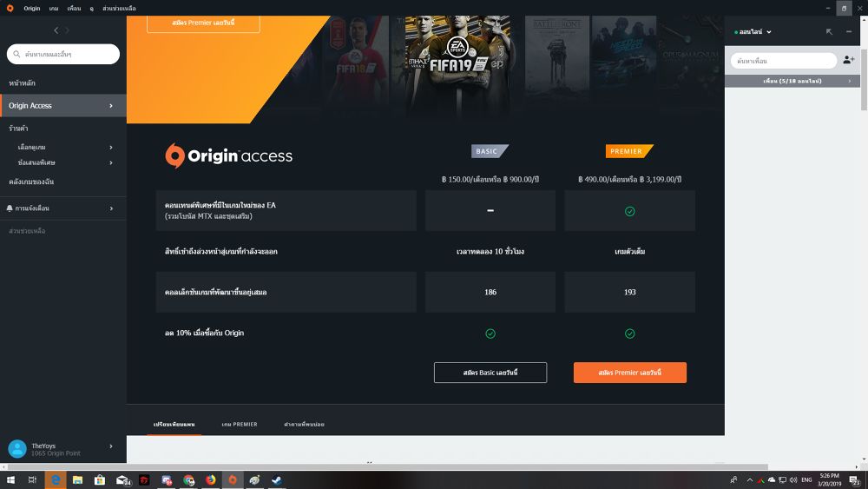Minimize the friends list panel
Image resolution: width=868 pixels, height=489 pixels.
coord(849,32)
